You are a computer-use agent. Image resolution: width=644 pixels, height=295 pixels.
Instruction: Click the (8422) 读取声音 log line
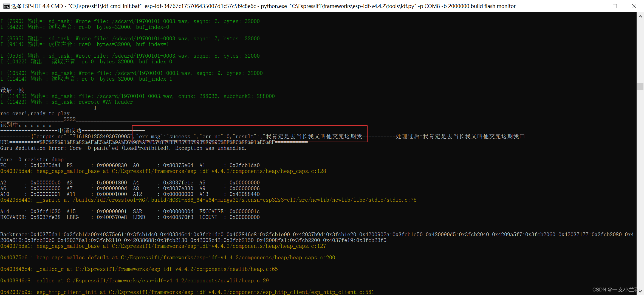85,27
